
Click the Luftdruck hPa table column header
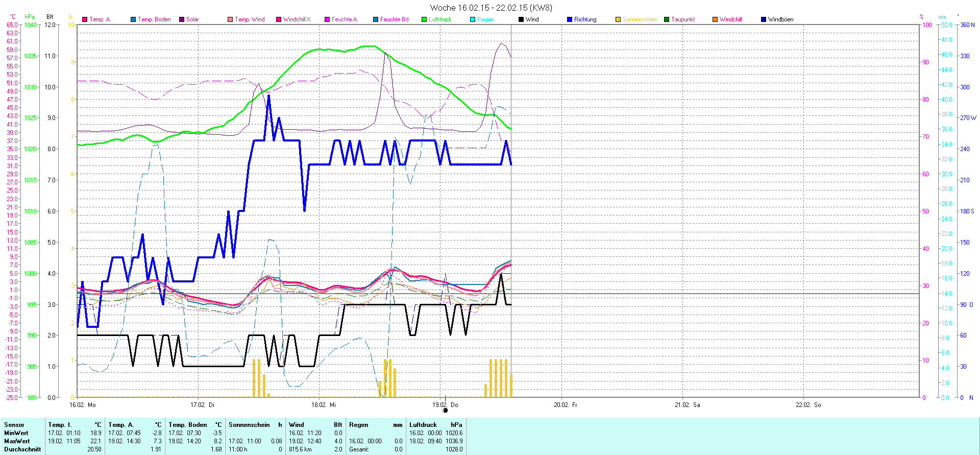point(435,425)
